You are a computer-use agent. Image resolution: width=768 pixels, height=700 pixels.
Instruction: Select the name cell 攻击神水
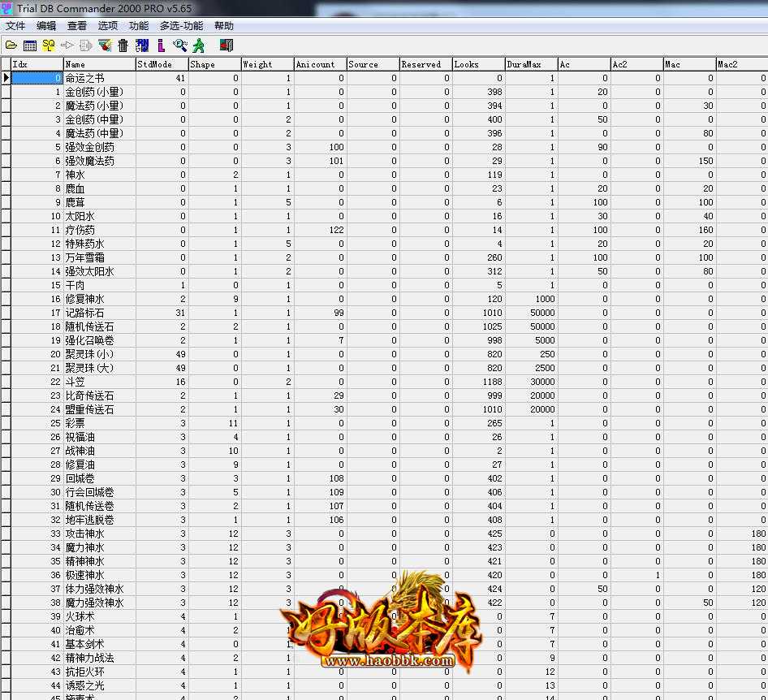[99, 534]
